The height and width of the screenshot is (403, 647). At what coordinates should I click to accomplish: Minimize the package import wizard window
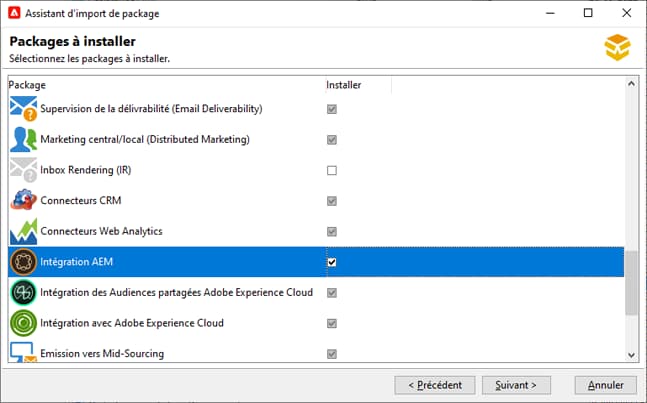coord(550,13)
